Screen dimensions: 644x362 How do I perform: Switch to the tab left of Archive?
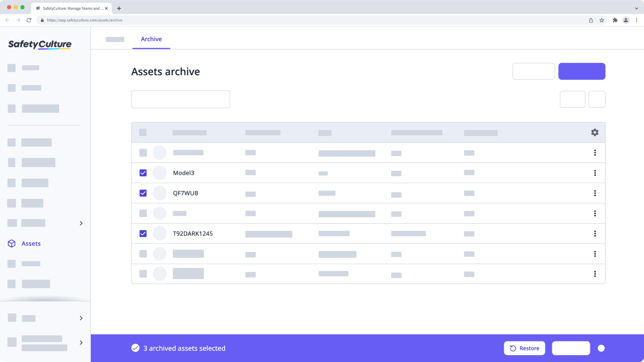click(x=115, y=39)
